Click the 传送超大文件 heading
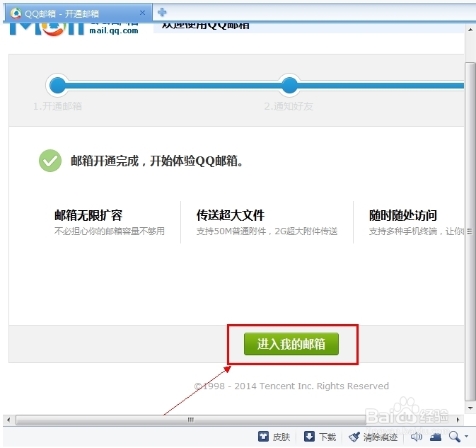Viewport: 476px width, 448px height. pyautogui.click(x=231, y=215)
